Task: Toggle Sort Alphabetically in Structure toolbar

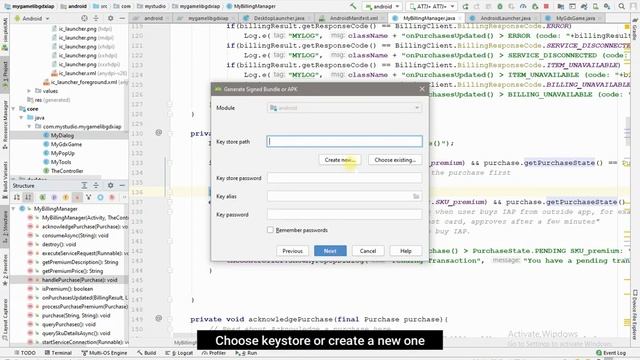Action: [x=28, y=197]
